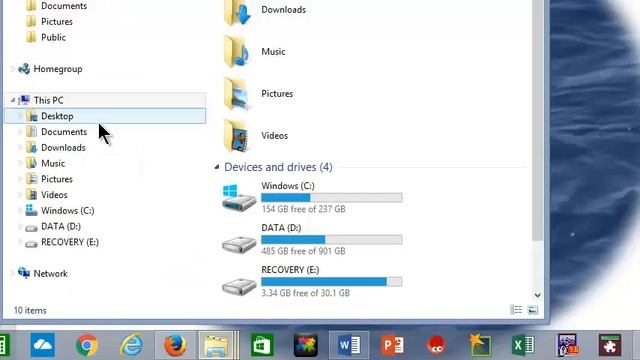The height and width of the screenshot is (360, 640).
Task: Select RECOVERY (E:) in navigation tree
Action: click(x=70, y=242)
